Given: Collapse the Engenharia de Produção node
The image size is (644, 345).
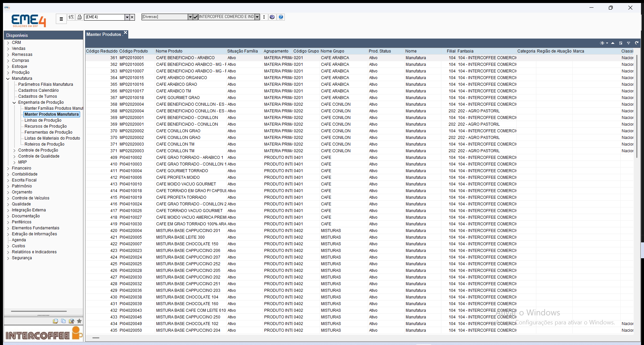Looking at the screenshot, I should click(x=14, y=103).
